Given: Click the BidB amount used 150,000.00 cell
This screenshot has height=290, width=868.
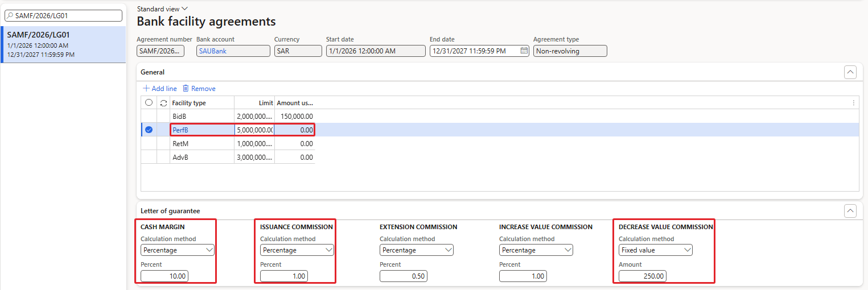Looking at the screenshot, I should (x=295, y=116).
